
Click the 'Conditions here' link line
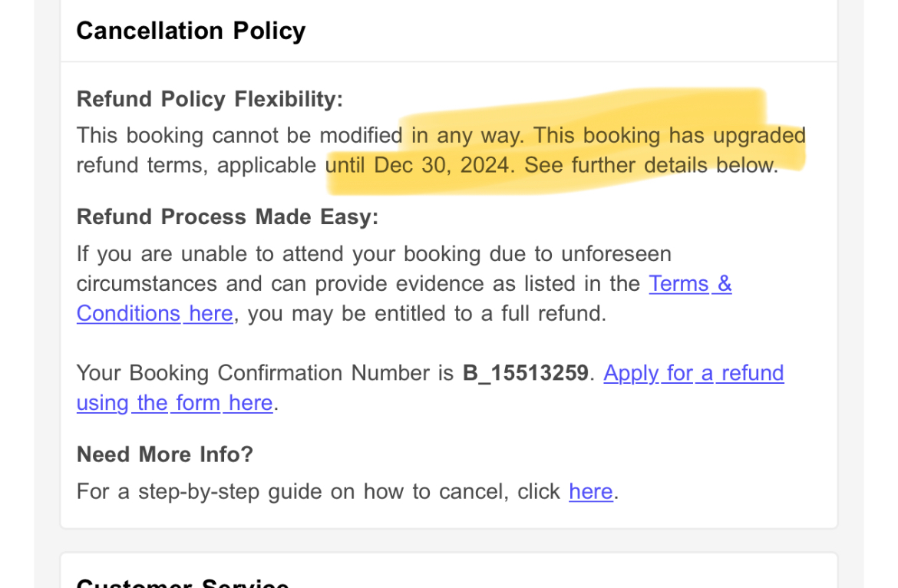tap(154, 314)
